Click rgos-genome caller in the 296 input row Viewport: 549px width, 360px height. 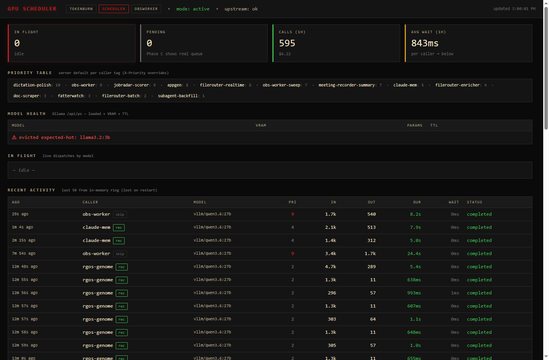[x=98, y=293]
